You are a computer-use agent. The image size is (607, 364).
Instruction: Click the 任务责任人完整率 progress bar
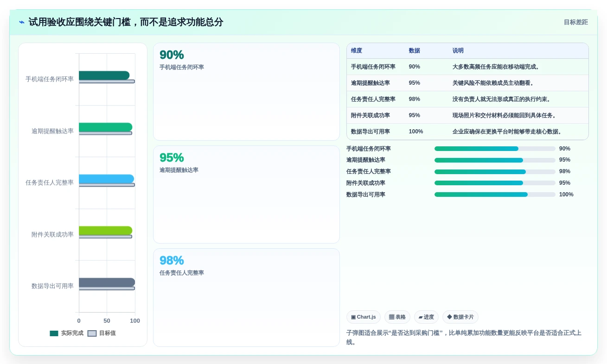pos(495,172)
